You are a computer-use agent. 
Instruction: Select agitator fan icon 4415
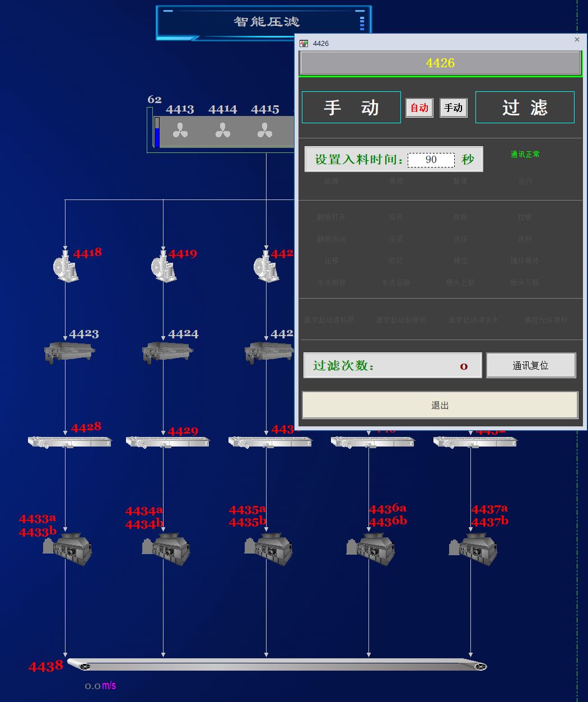point(265,131)
